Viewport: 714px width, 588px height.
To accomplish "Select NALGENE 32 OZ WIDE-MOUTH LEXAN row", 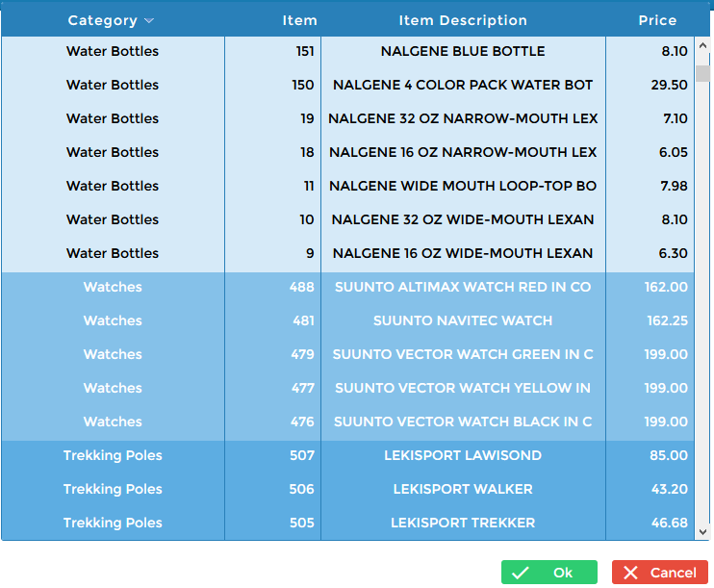I will (x=348, y=219).
